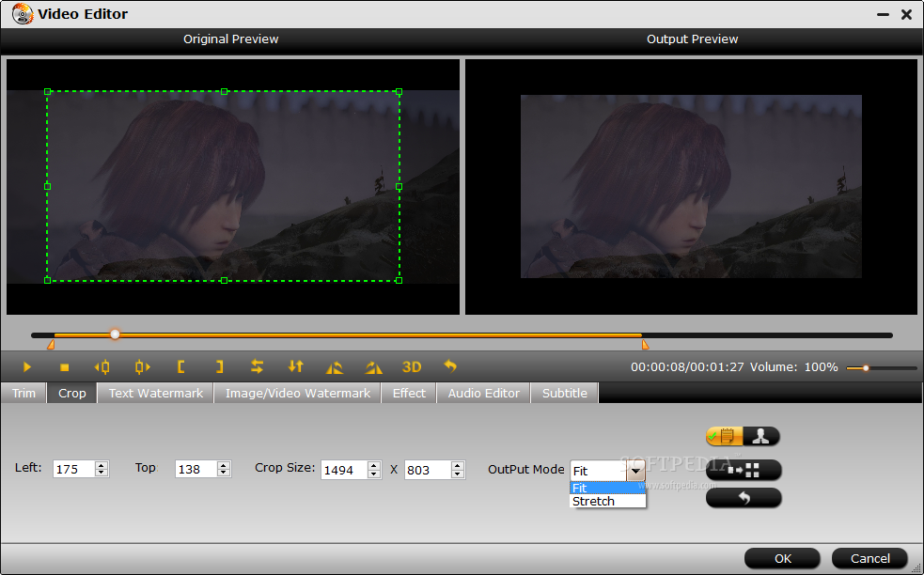Decrease the crop width value

click(x=373, y=474)
